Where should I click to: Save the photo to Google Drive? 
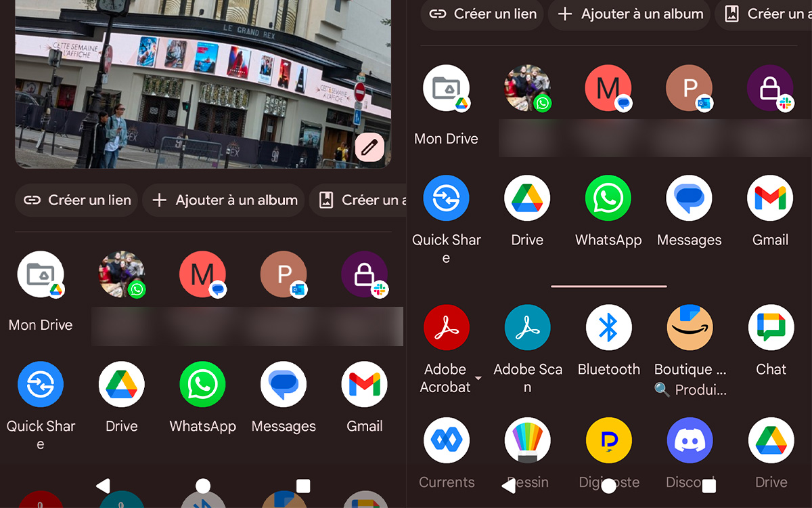[527, 198]
